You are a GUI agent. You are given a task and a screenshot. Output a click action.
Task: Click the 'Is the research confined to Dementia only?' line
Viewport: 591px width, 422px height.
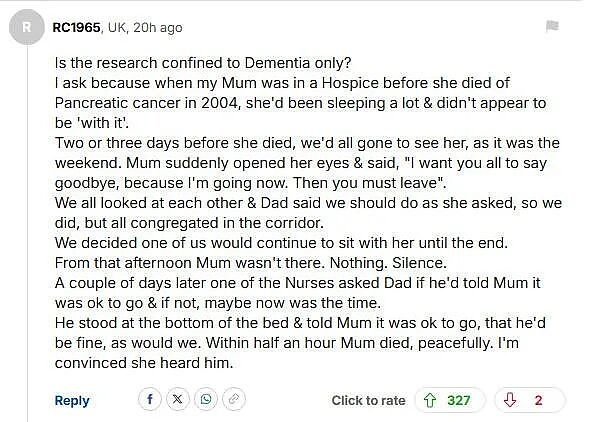click(203, 63)
